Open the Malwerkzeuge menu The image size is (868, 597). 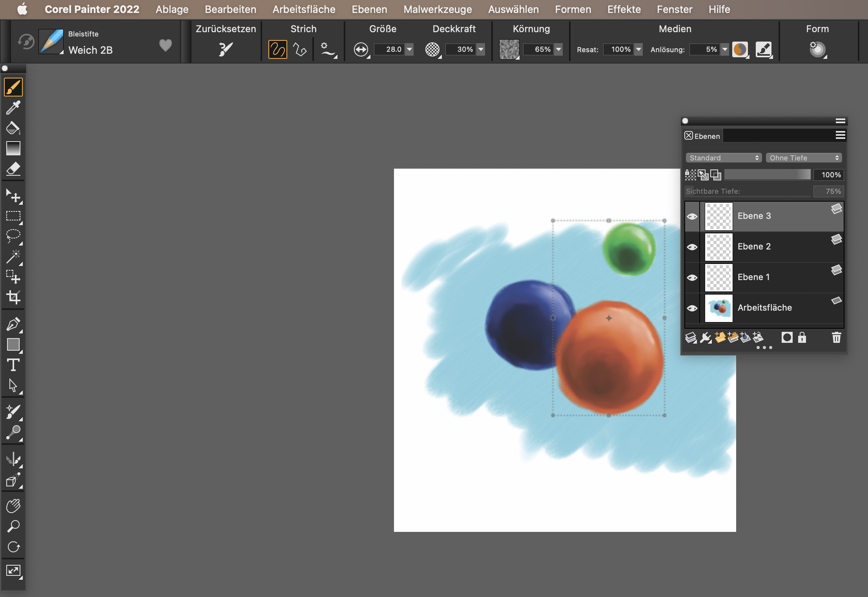coord(438,9)
